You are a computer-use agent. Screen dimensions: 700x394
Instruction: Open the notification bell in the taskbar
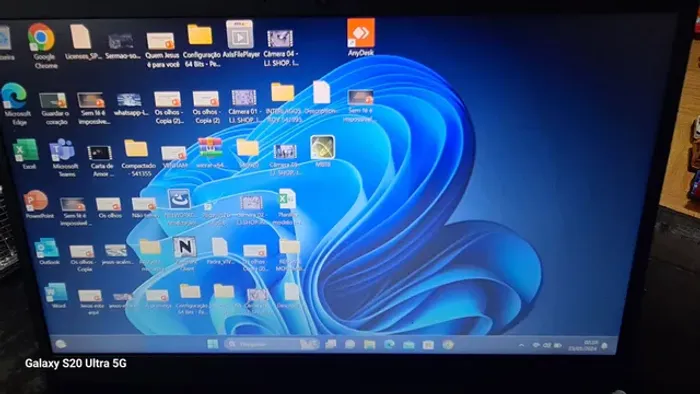click(x=605, y=346)
